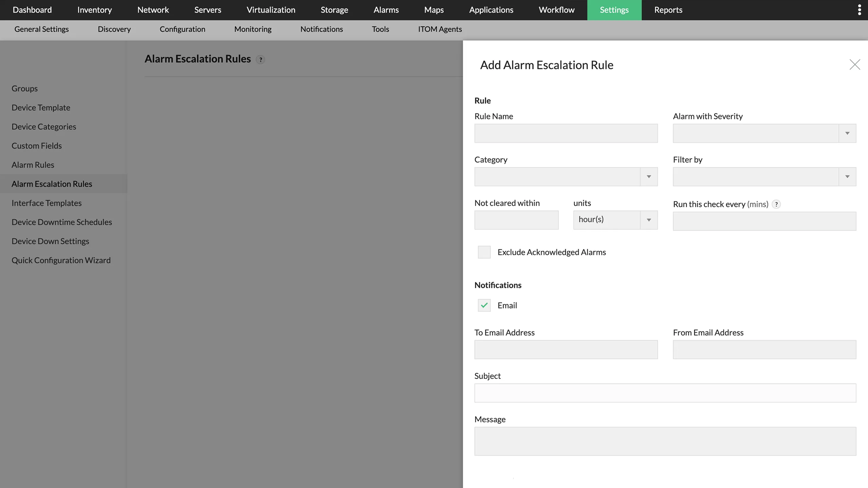Select Alarm Rules in the sidebar

(33, 165)
